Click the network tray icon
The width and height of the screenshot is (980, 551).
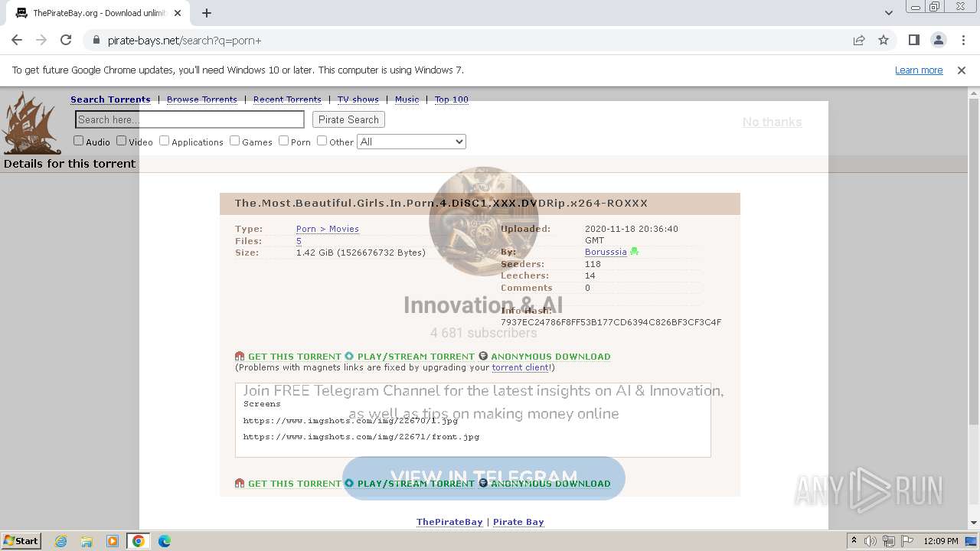click(x=889, y=541)
